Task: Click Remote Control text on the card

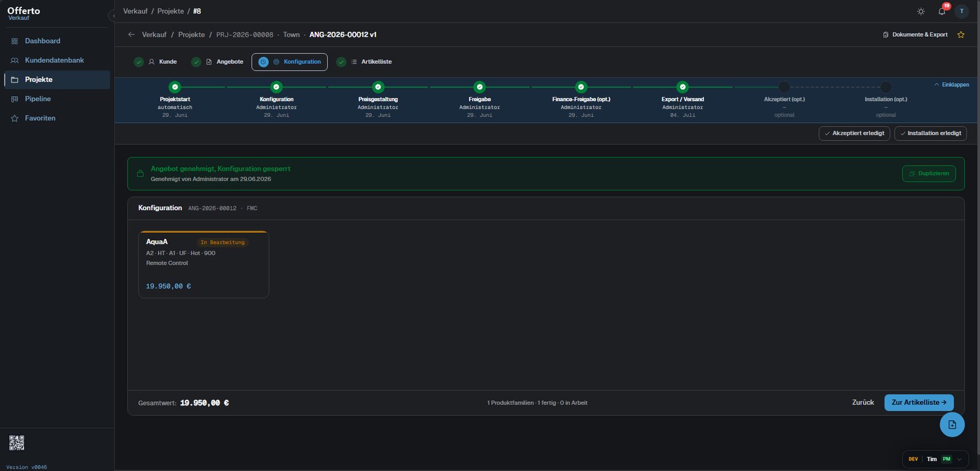Action: [167, 263]
